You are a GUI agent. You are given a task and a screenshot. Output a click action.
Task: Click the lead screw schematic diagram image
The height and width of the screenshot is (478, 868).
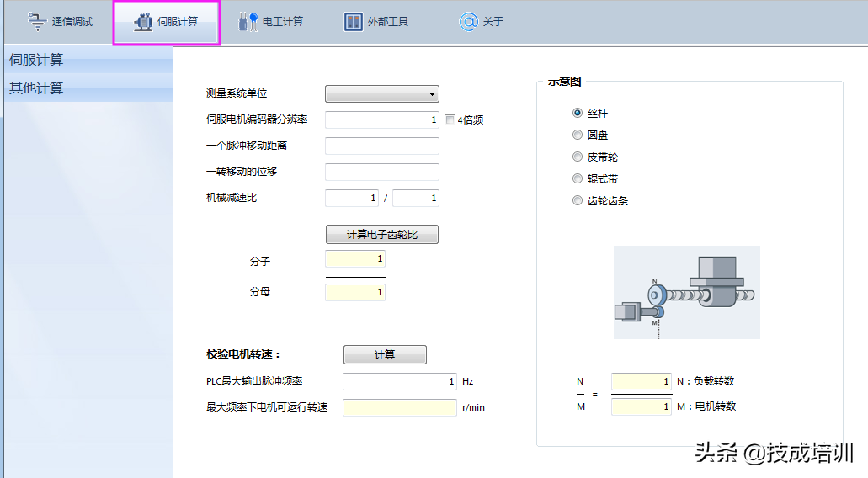686,292
